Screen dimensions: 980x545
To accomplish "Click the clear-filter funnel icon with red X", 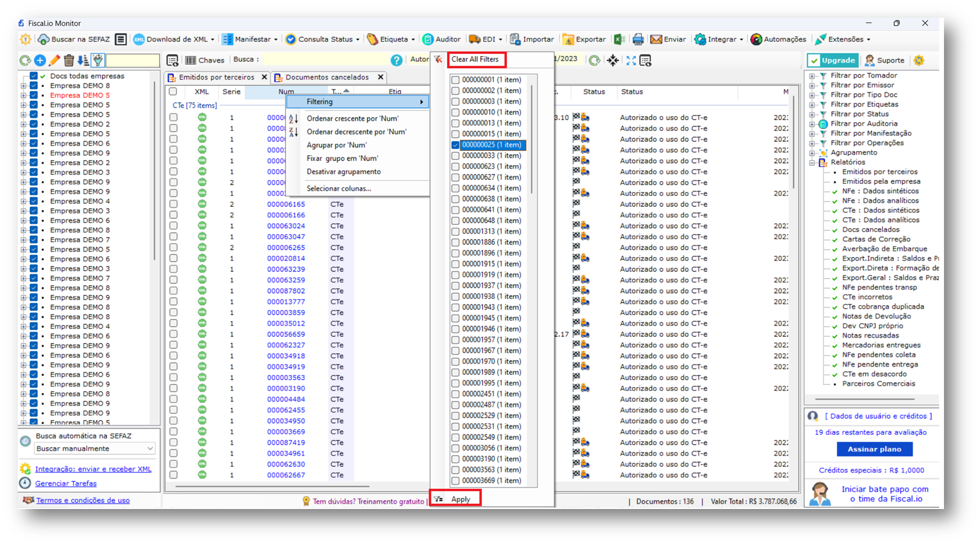I will tap(438, 59).
